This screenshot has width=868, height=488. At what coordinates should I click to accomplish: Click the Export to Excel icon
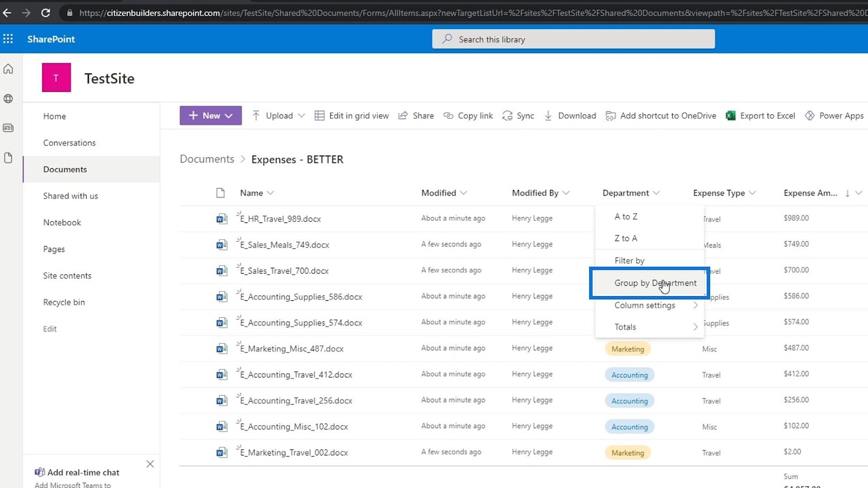[731, 115]
